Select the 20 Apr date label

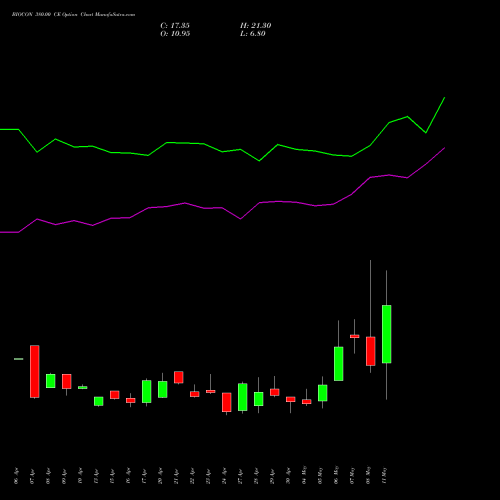pos(161,476)
